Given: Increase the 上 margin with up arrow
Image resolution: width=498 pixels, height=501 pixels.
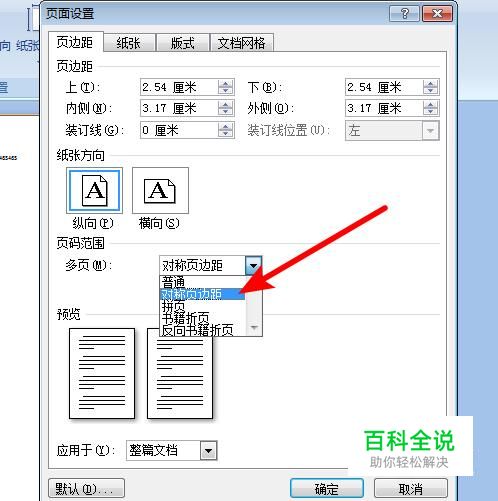Looking at the screenshot, I should [x=226, y=84].
